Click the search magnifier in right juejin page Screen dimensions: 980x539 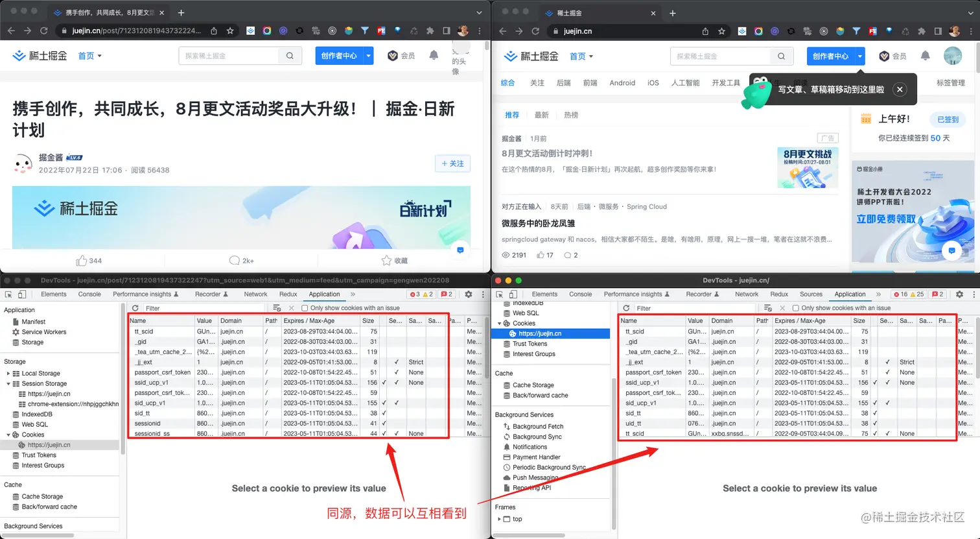pos(781,56)
